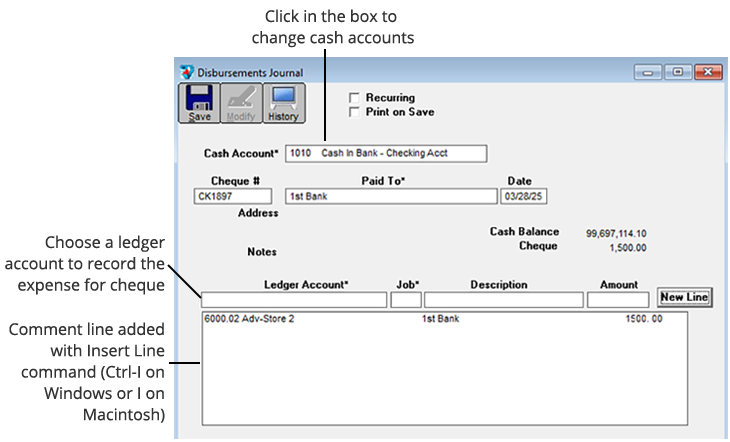Maximize the Disbursements Journal window
The width and height of the screenshot is (730, 442).
tap(678, 73)
